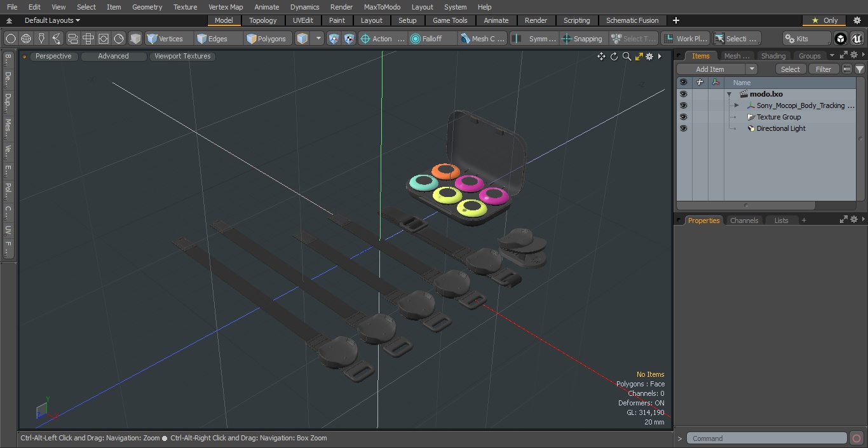Open the Mesh Constraint tool
Image resolution: width=868 pixels, height=448 pixels.
coord(483,39)
